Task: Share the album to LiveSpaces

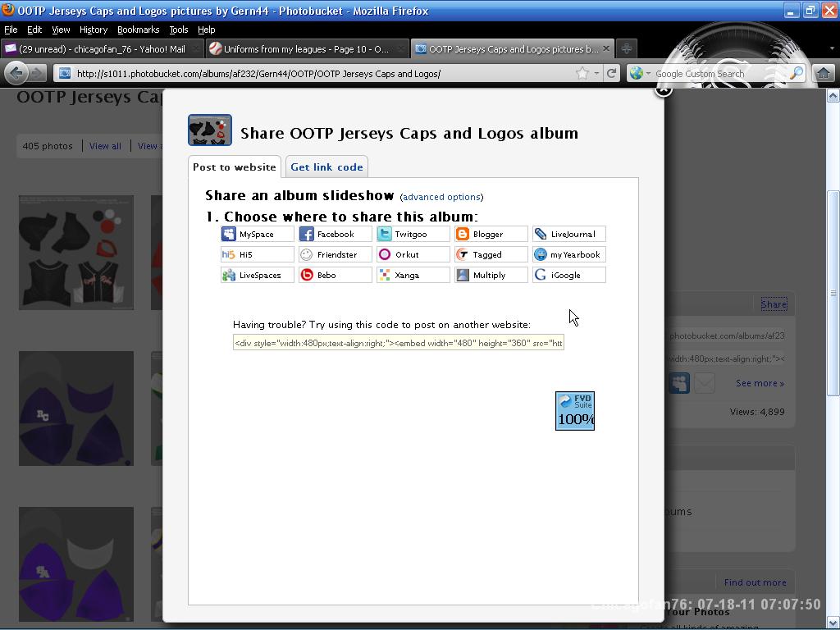Action: [x=257, y=275]
